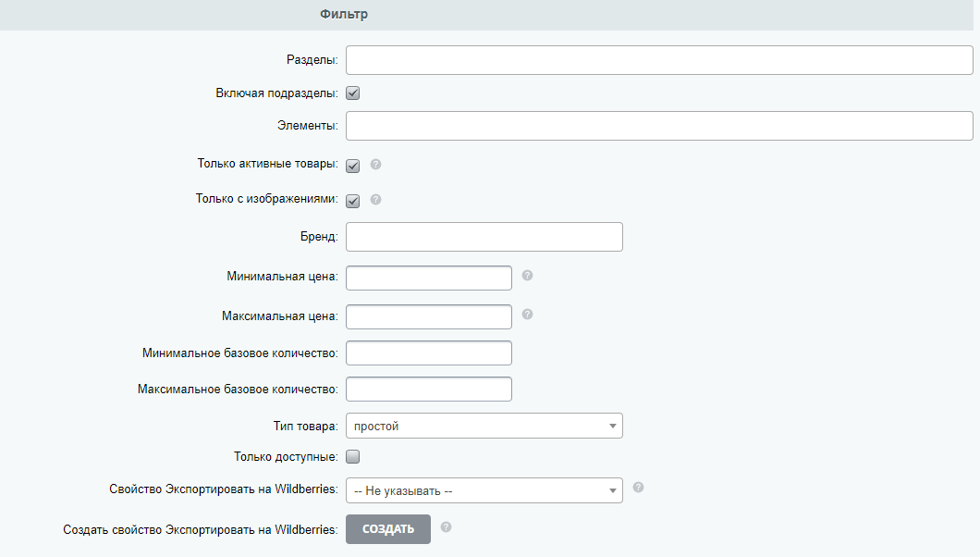Focus the Максимальная цена input

pos(429,317)
